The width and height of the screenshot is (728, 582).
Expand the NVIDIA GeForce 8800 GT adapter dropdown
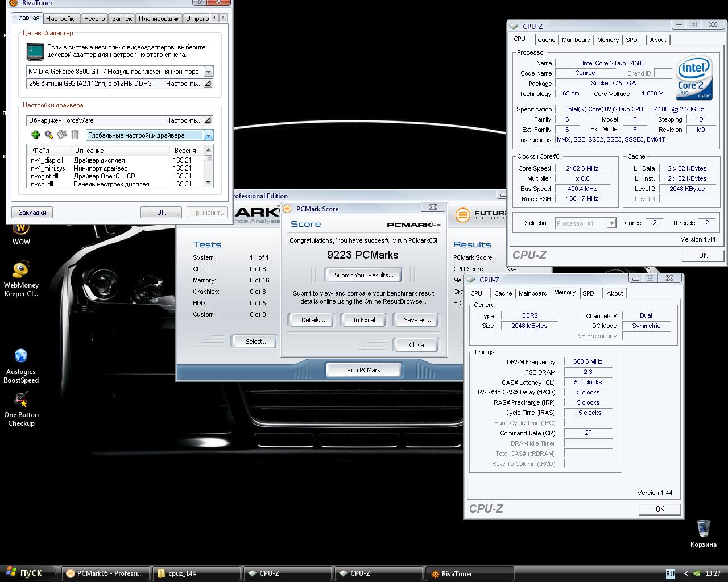click(208, 72)
